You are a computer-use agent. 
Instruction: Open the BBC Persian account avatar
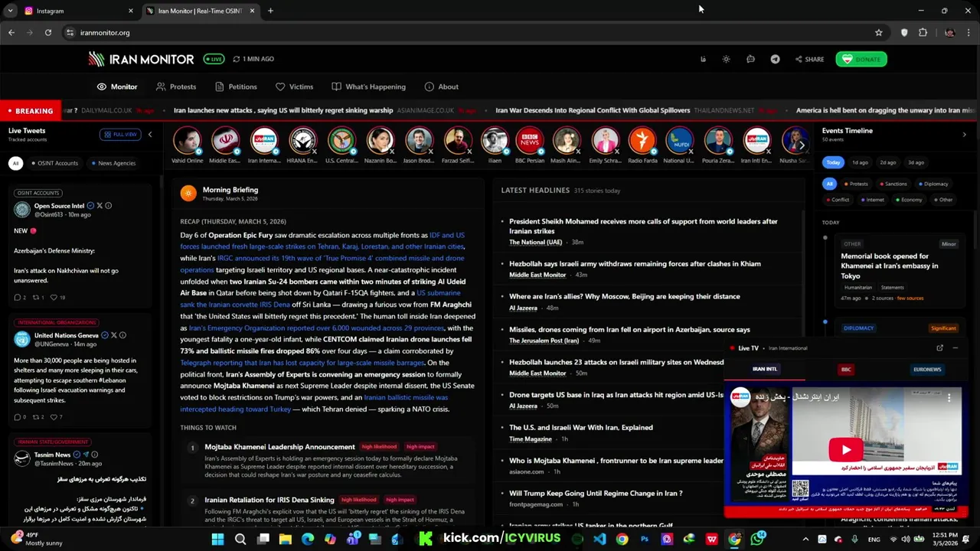[529, 141]
